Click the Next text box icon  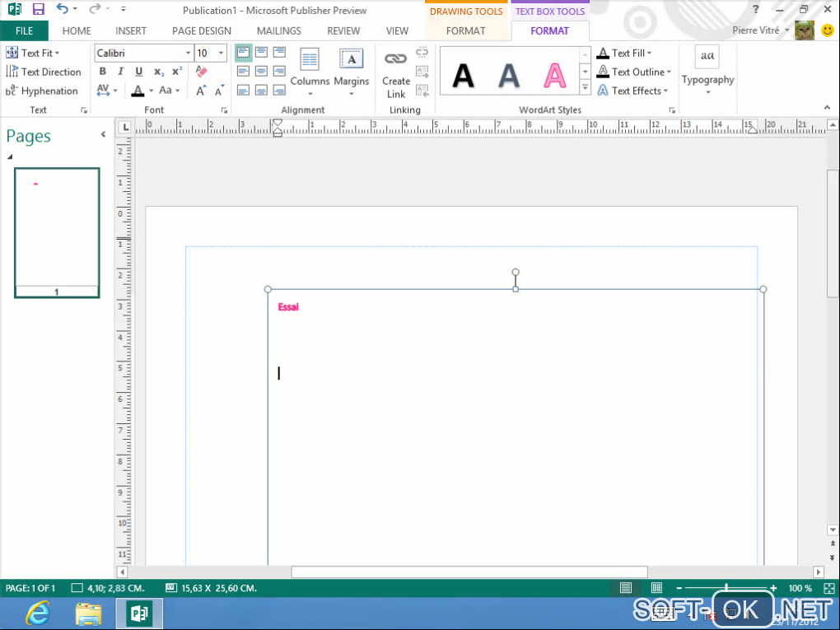[422, 72]
